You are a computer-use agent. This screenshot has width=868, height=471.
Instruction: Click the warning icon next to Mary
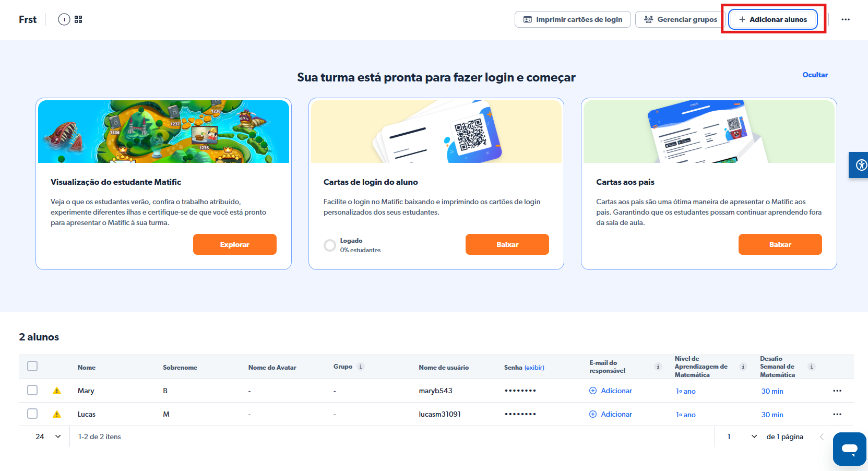pyautogui.click(x=57, y=391)
